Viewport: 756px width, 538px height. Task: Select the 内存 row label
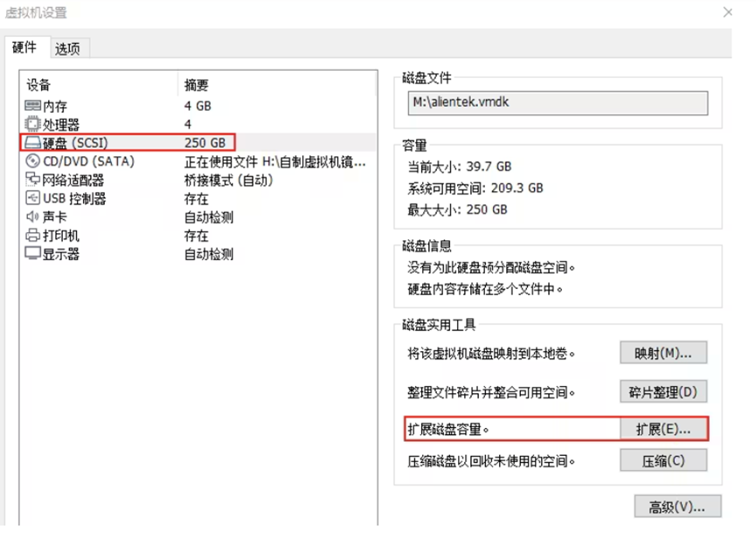(x=55, y=106)
